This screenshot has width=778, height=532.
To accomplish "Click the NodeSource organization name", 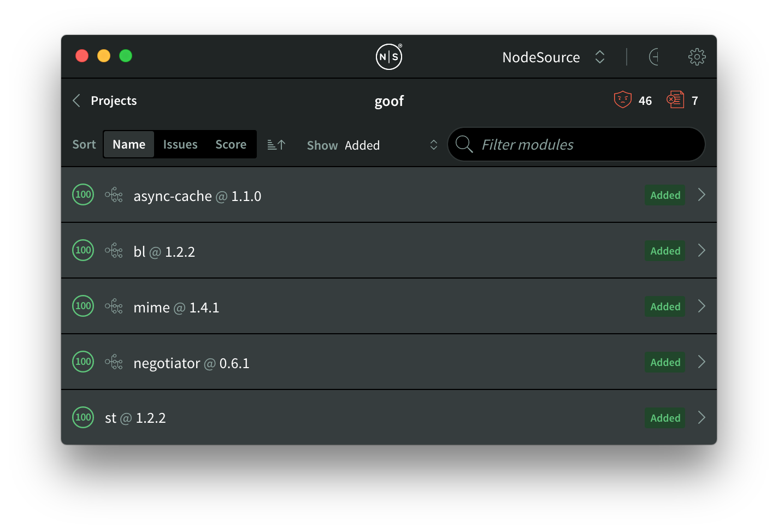I will click(541, 57).
